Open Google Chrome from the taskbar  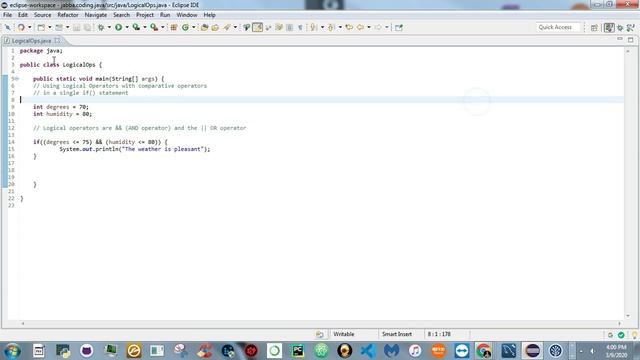484,351
